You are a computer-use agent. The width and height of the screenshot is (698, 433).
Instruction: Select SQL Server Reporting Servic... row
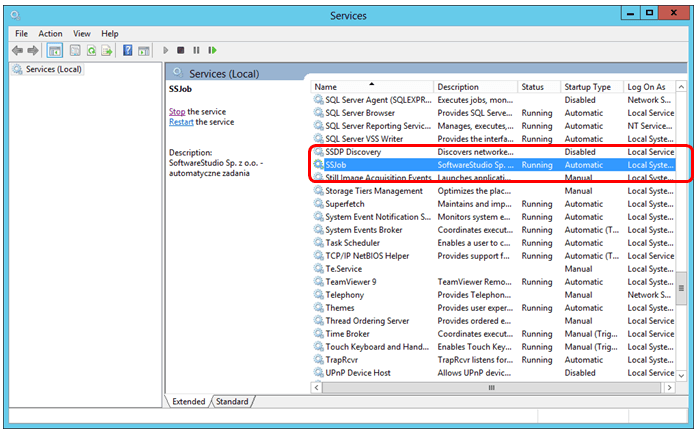pos(493,126)
